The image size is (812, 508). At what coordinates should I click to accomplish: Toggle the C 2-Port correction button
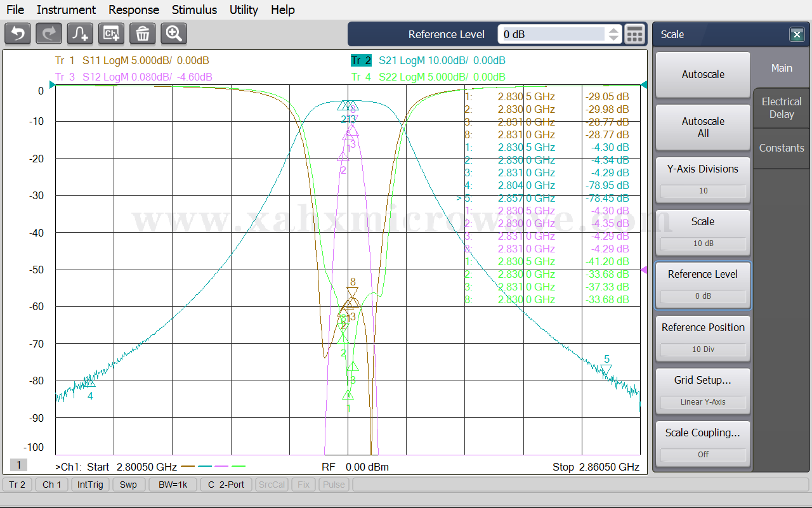tap(226, 485)
